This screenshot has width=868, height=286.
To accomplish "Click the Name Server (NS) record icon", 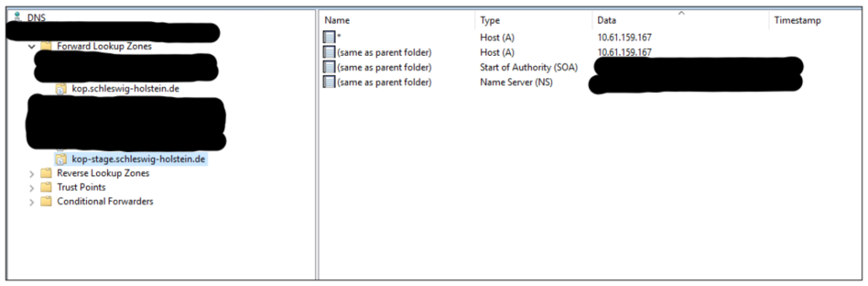I will tap(329, 82).
